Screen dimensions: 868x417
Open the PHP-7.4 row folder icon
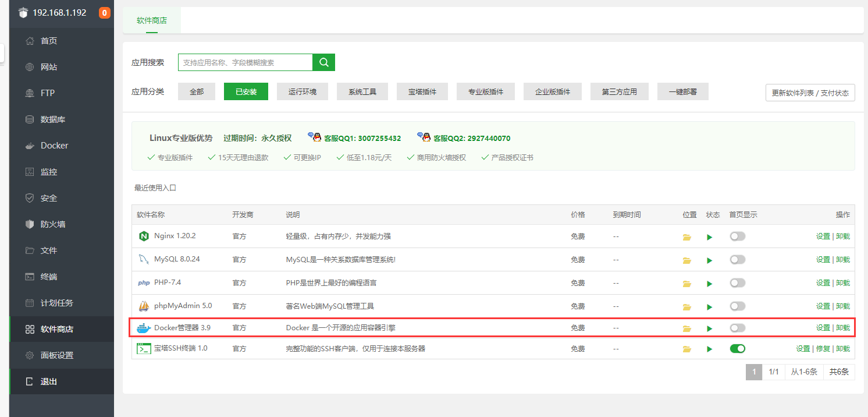pyautogui.click(x=687, y=284)
